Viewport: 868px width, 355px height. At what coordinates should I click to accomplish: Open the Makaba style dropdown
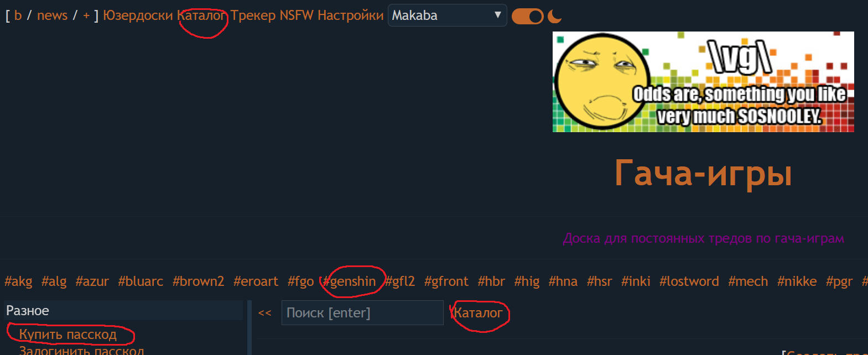447,15
